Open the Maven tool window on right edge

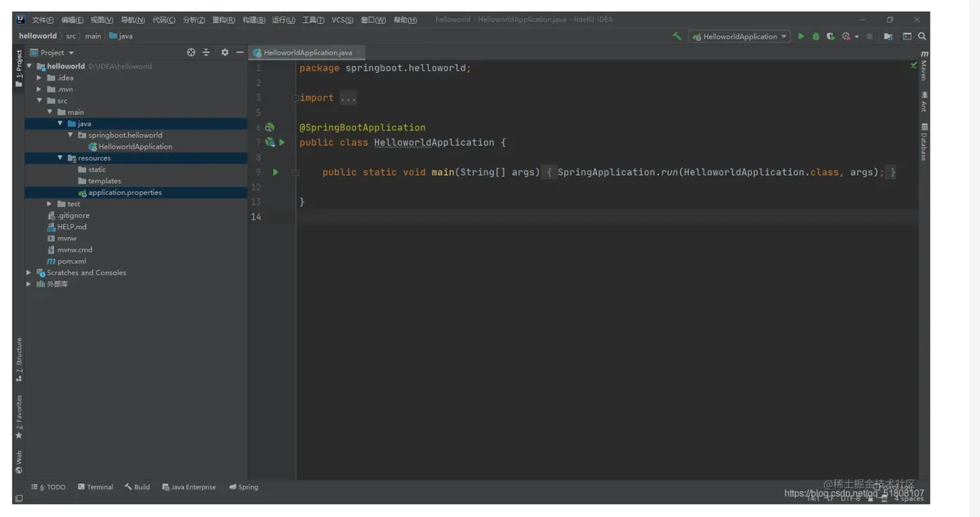click(x=924, y=65)
